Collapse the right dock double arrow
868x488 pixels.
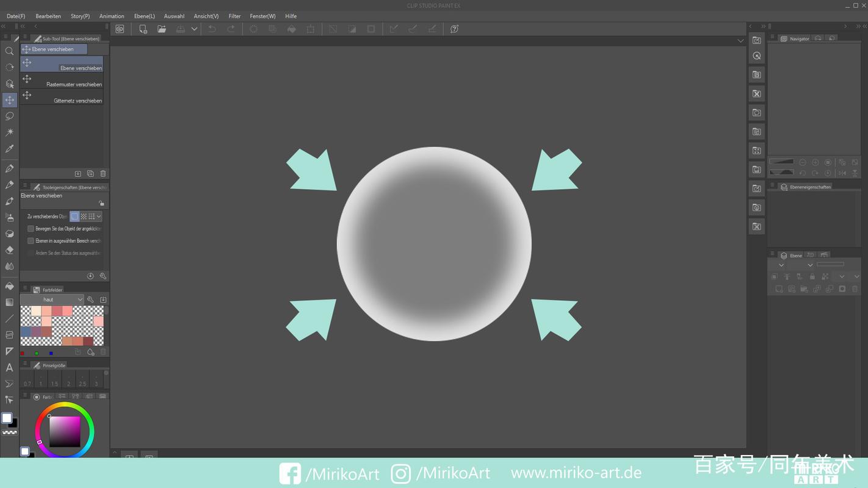pyautogui.click(x=763, y=26)
